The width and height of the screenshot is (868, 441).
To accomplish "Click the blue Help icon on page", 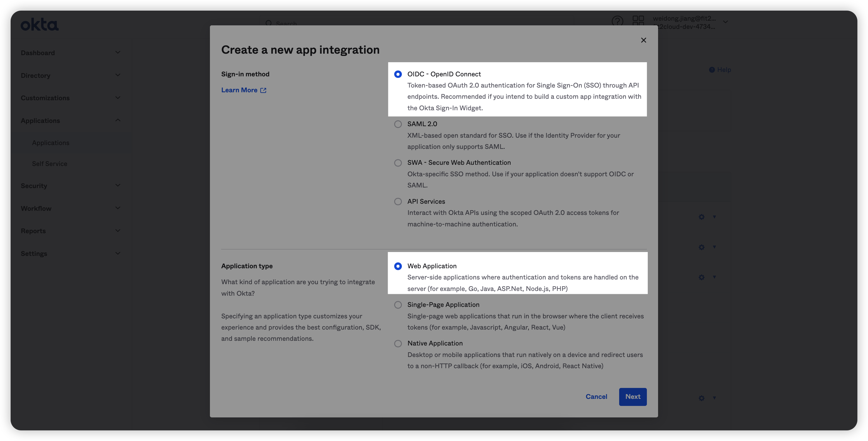I will pos(712,70).
